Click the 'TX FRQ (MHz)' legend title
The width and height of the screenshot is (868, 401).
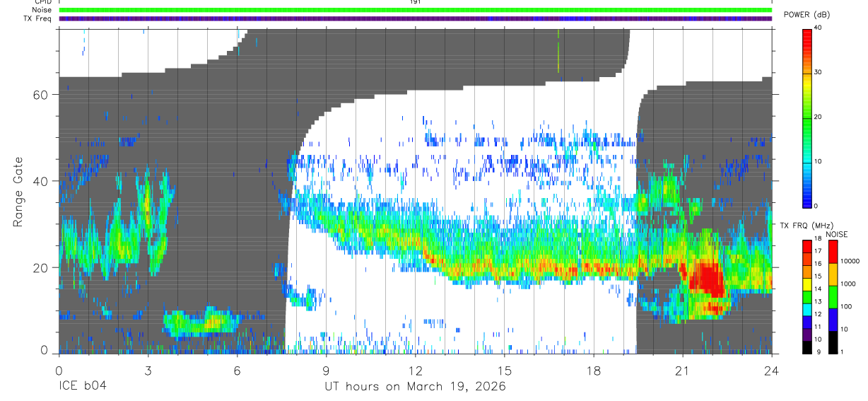click(807, 225)
